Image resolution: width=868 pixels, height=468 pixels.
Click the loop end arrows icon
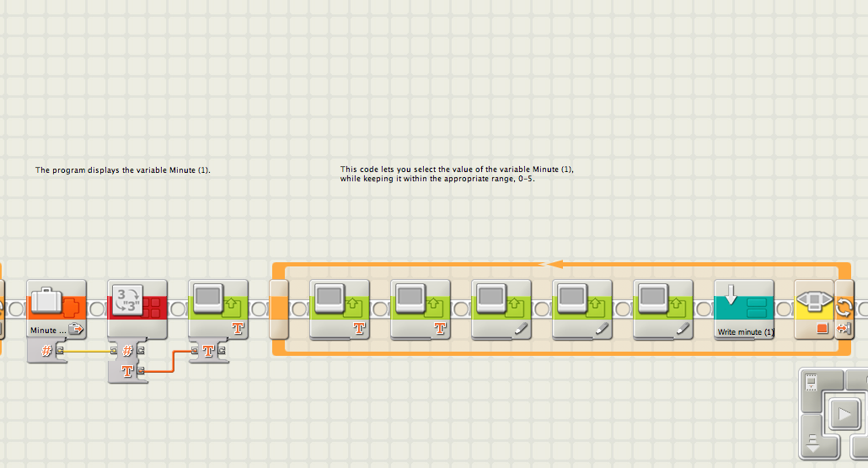[844, 308]
